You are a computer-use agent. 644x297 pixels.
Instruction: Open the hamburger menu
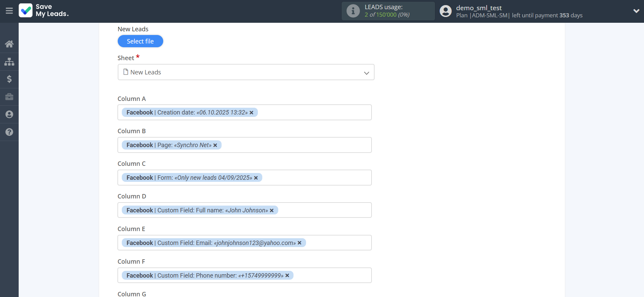point(9,11)
